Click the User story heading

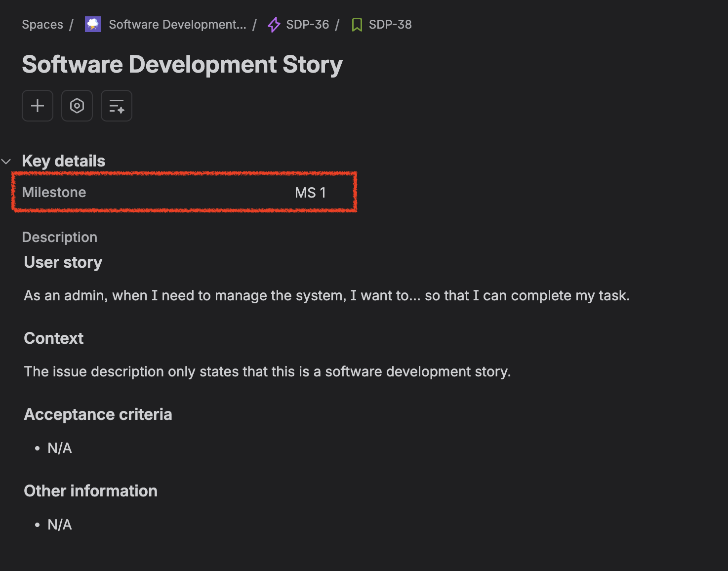pyautogui.click(x=63, y=262)
